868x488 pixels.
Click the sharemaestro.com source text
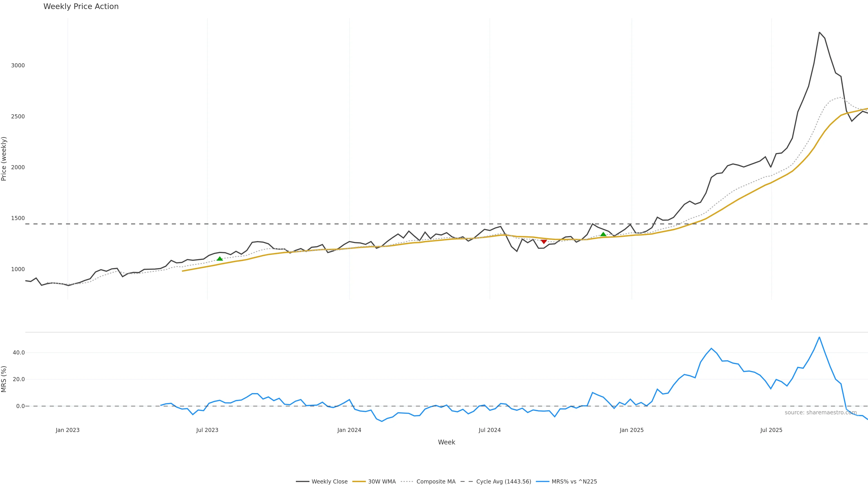pyautogui.click(x=821, y=413)
